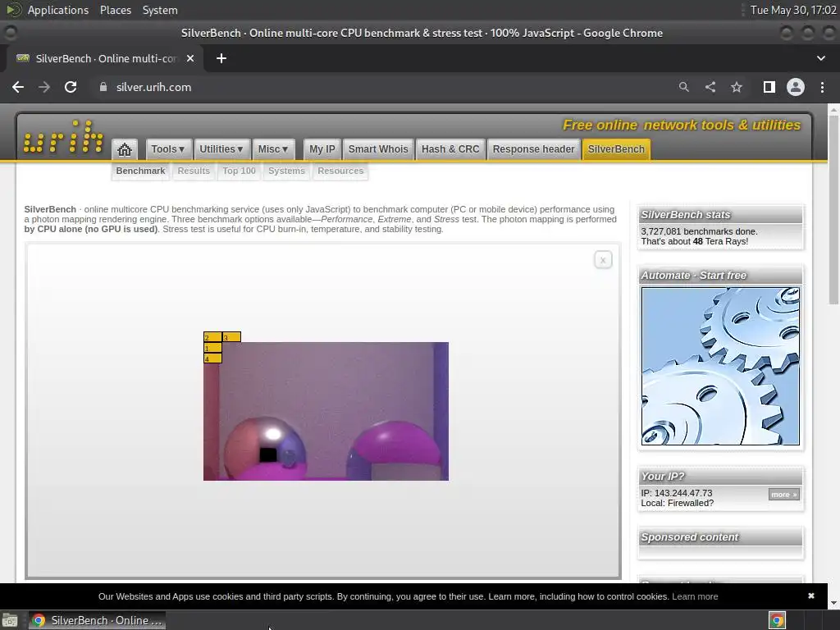Viewport: 840px width, 630px height.
Task: Click '3,727,081 benchmarks done.' text
Action: pos(699,231)
